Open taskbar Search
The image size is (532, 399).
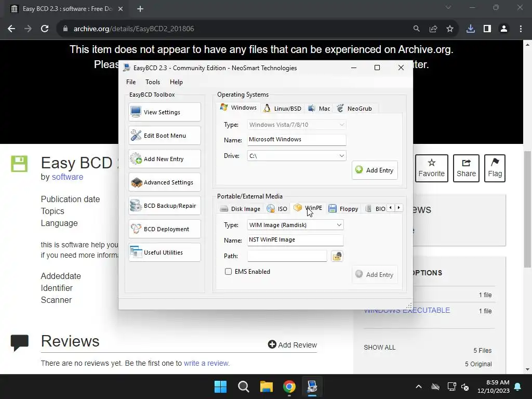244,387
